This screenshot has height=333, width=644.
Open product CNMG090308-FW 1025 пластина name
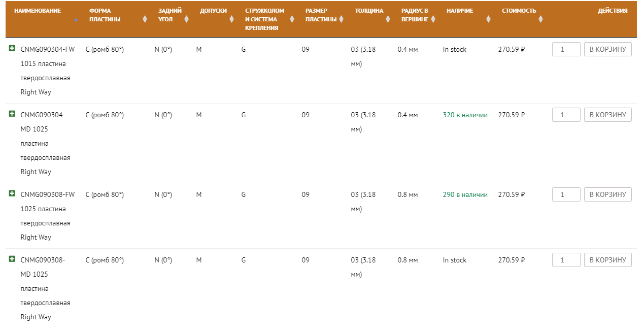coord(48,216)
